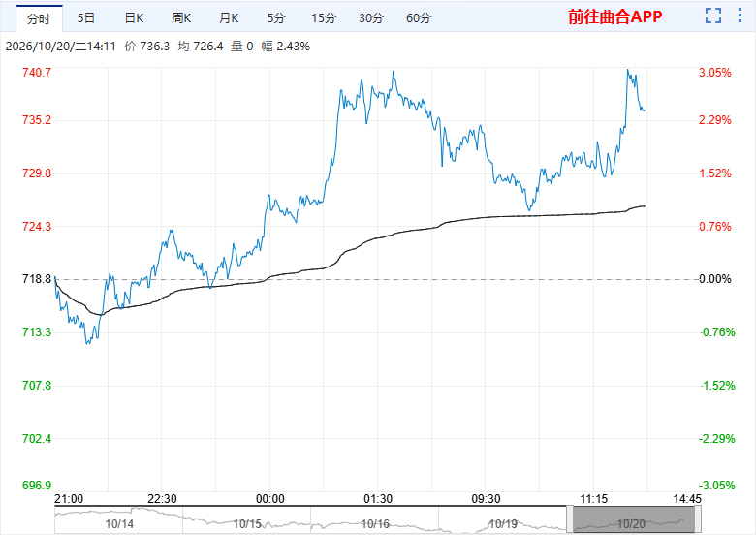Click the highlighted 10/20 range selection
This screenshot has width=756, height=535.
tap(634, 520)
